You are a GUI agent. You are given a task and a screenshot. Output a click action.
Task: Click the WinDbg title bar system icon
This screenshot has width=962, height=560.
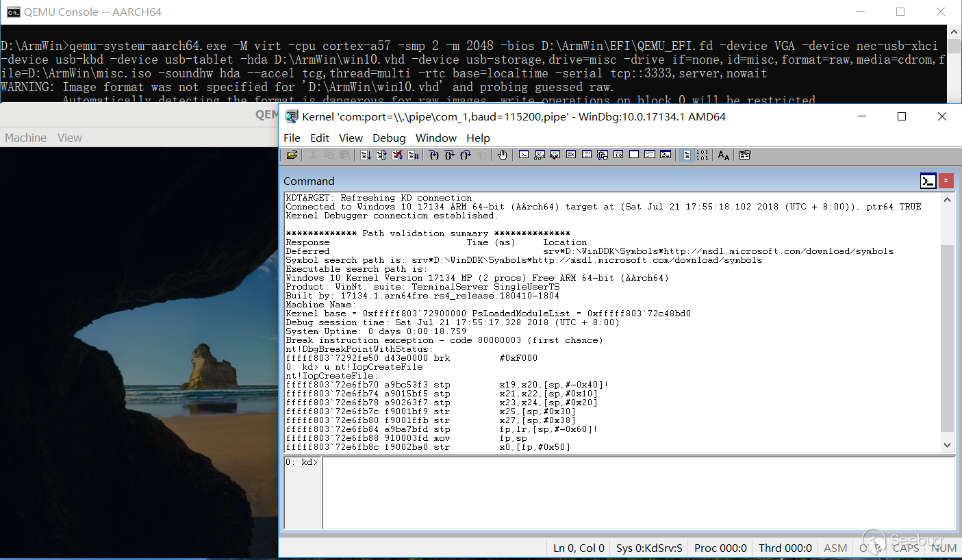[x=291, y=116]
